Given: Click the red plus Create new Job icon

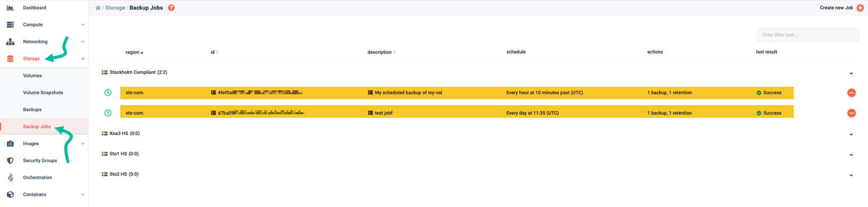Looking at the screenshot, I should pos(860,7).
